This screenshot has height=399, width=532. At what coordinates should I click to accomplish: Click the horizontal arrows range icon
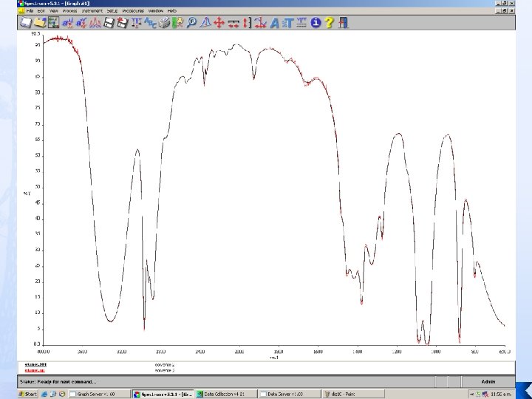point(233,23)
